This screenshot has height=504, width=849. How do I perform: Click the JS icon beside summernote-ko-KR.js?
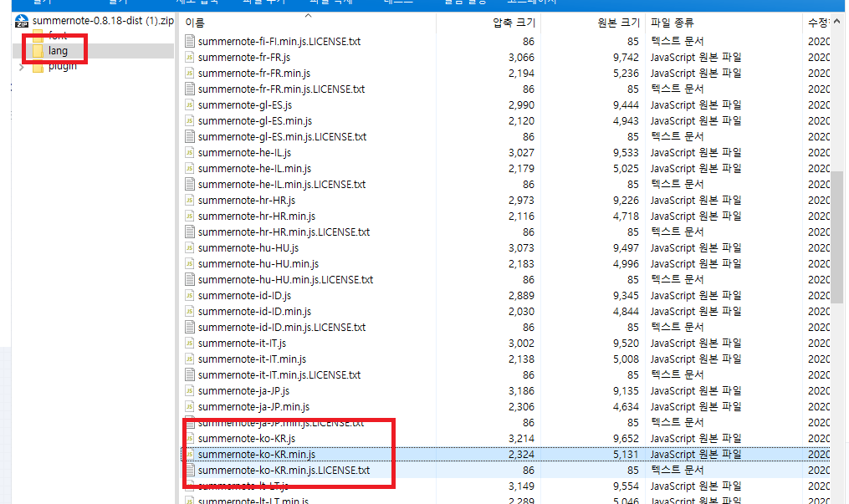[x=190, y=438]
